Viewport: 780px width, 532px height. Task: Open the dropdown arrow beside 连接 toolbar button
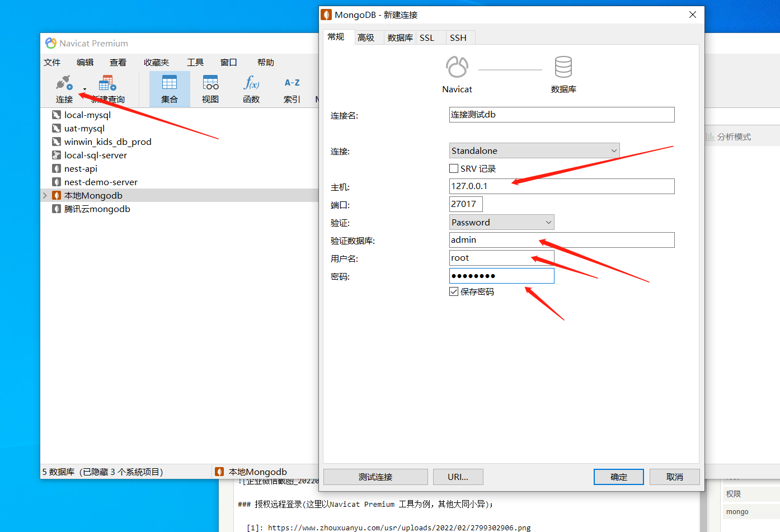(85, 89)
